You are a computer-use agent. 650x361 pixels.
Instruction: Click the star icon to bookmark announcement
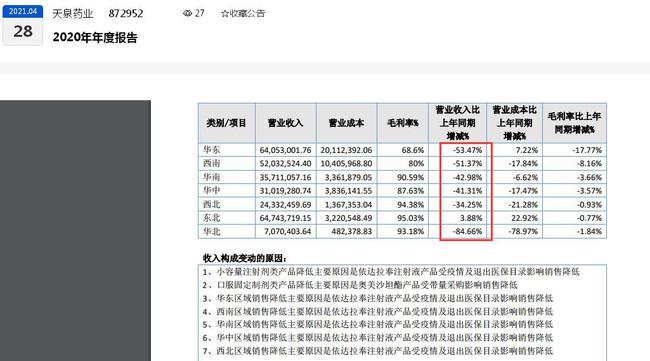click(225, 14)
